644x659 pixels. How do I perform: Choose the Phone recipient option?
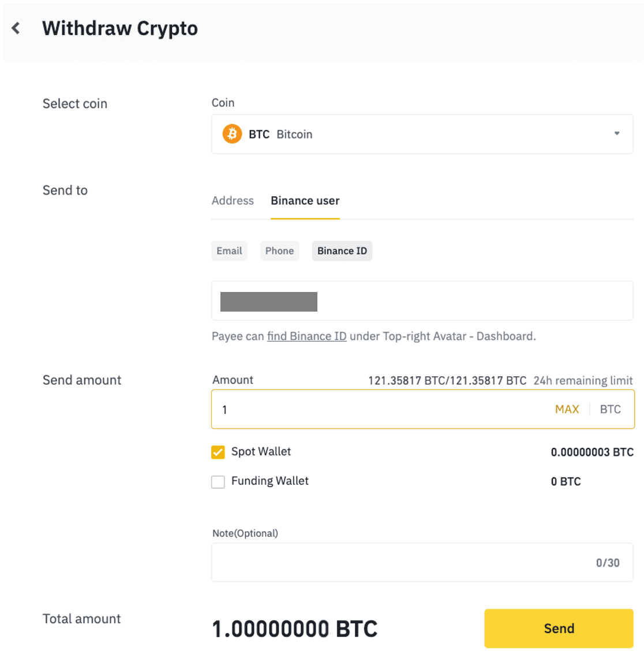tap(279, 251)
